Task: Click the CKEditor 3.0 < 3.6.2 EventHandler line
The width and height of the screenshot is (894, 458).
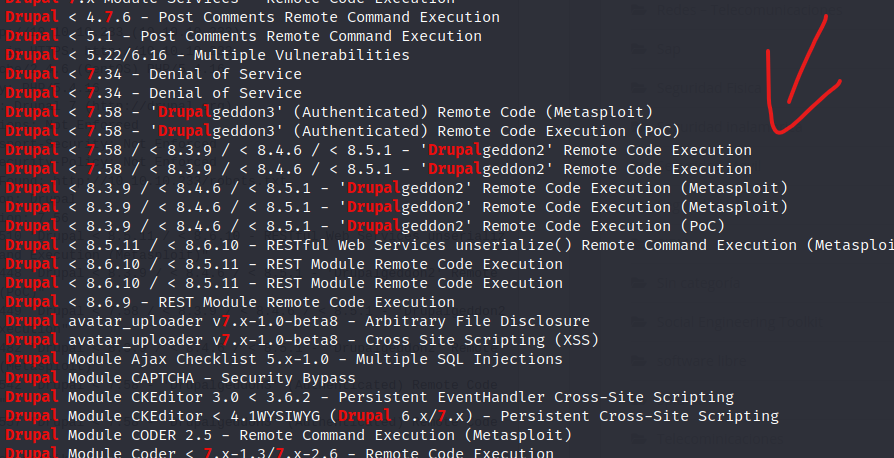Action: pyautogui.click(x=369, y=397)
